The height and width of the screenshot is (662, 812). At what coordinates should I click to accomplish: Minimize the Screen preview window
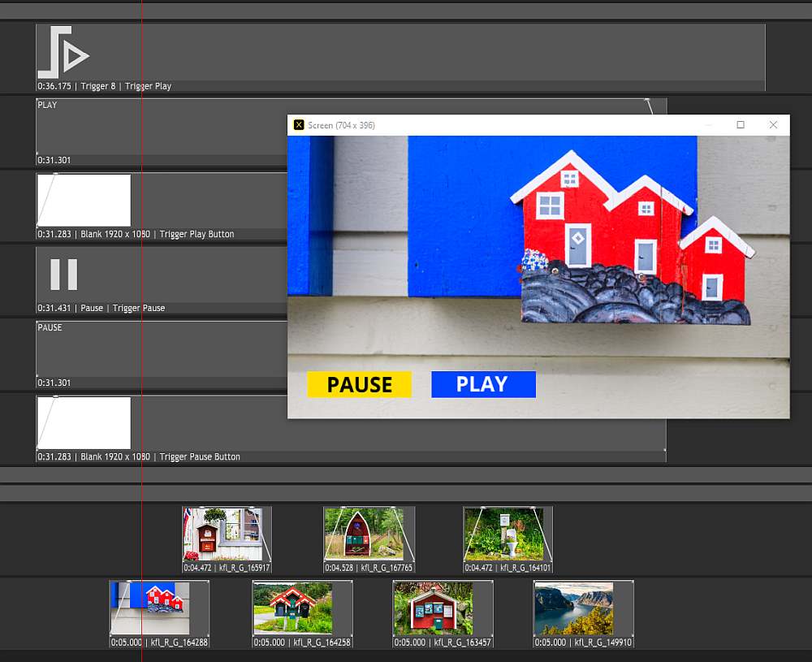click(x=707, y=125)
